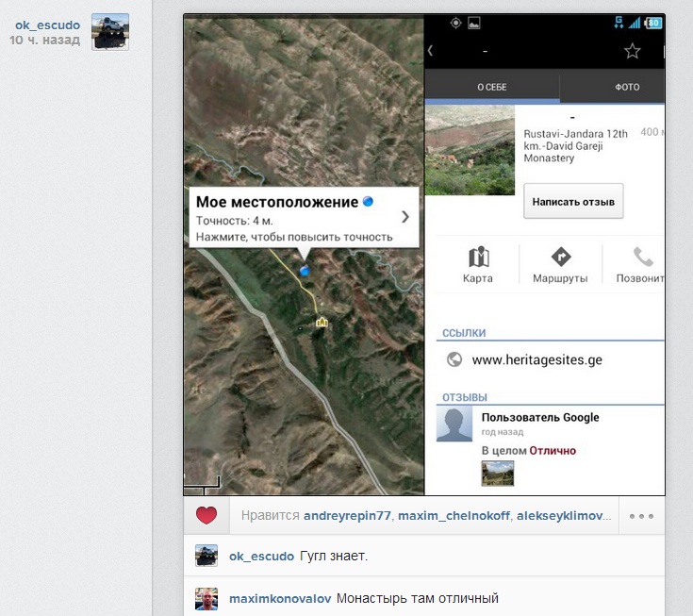Viewport: 693px width, 616px height.
Task: Click the Гугл знает caption text
Action: pyautogui.click(x=334, y=556)
